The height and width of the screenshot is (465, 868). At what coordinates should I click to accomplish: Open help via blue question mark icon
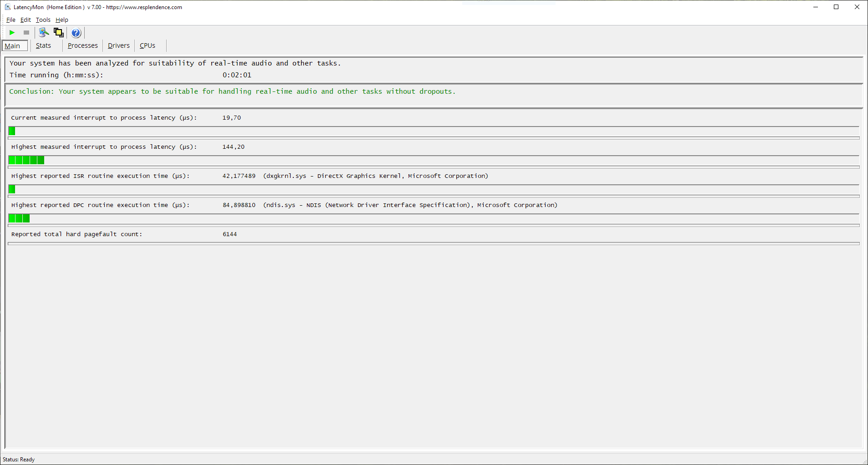76,33
